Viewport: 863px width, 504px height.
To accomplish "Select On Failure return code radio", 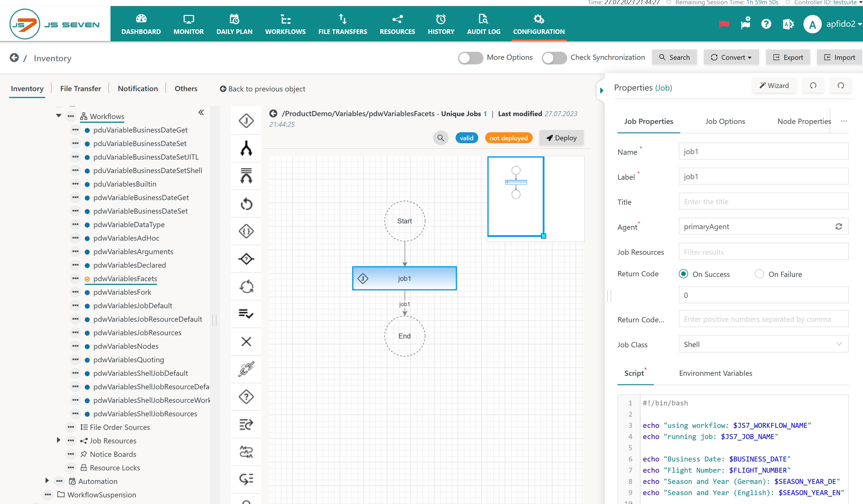I will (x=759, y=274).
